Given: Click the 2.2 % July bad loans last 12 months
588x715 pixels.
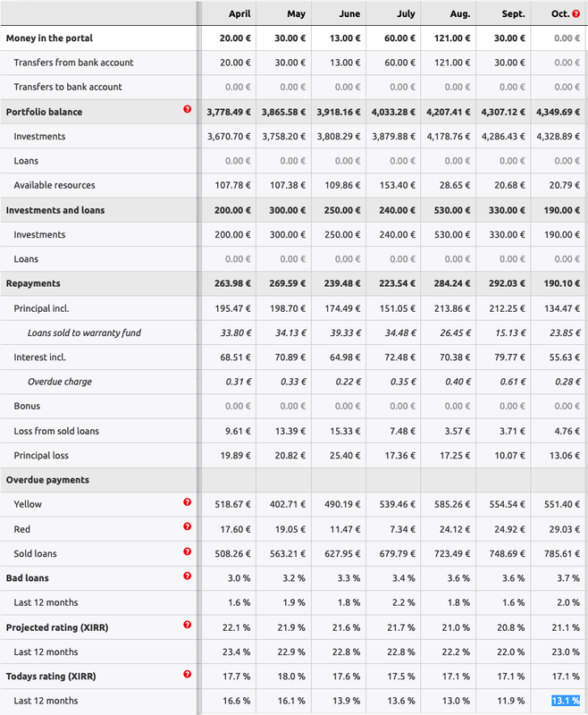Looking at the screenshot, I should point(403,602).
